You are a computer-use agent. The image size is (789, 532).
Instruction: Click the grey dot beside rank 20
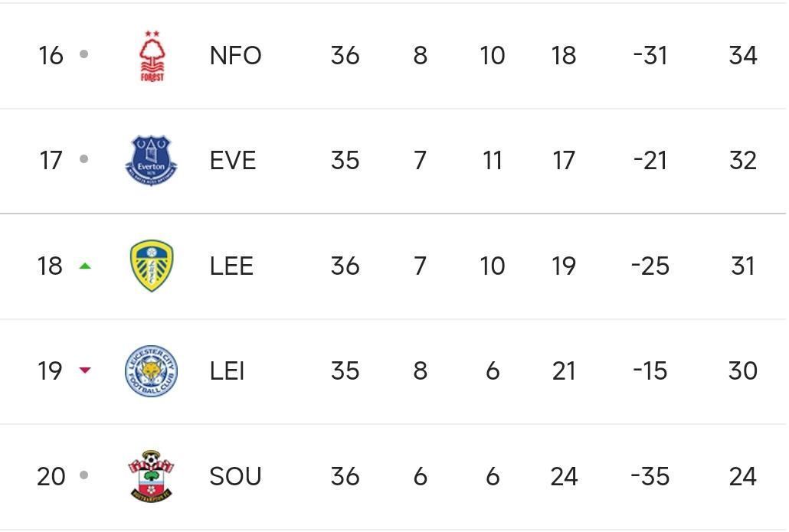(x=84, y=475)
